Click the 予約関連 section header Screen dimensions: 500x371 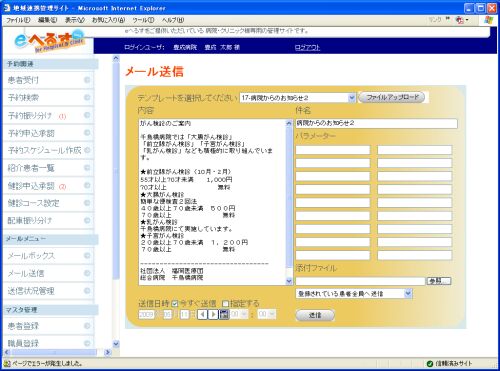(51, 64)
